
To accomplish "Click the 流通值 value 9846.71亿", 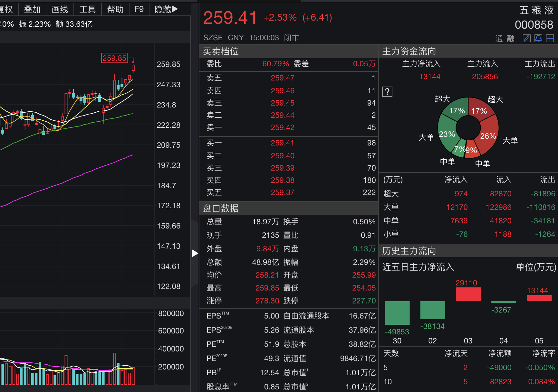I will (358, 359).
